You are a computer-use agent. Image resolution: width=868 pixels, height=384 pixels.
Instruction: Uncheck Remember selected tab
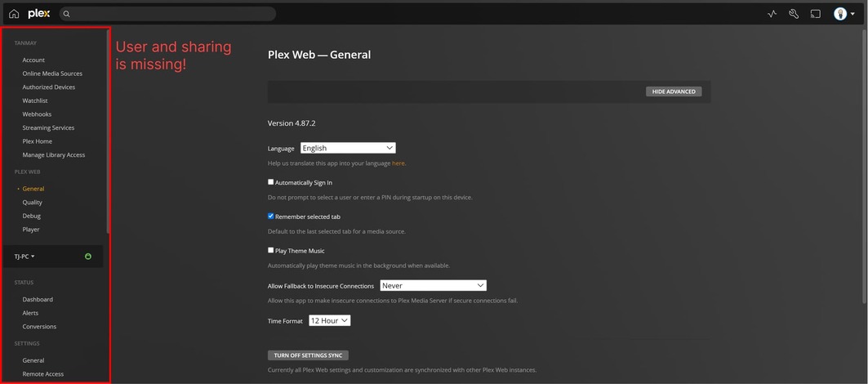tap(271, 217)
